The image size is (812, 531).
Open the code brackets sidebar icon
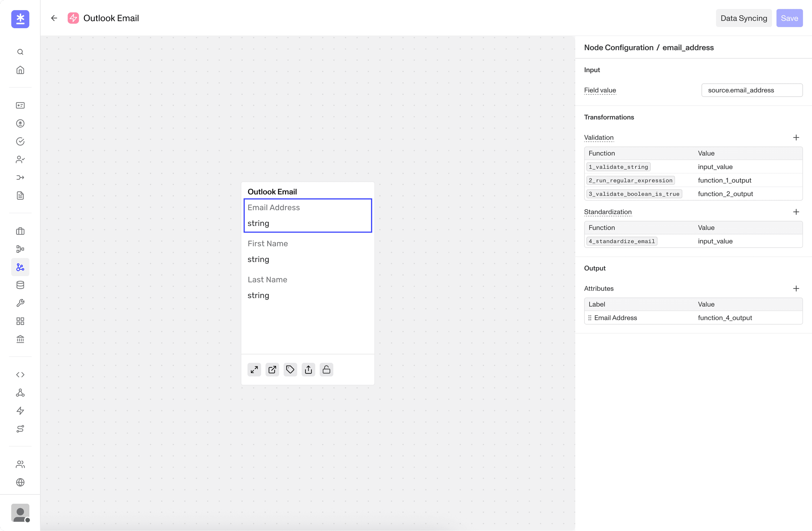[x=20, y=375]
